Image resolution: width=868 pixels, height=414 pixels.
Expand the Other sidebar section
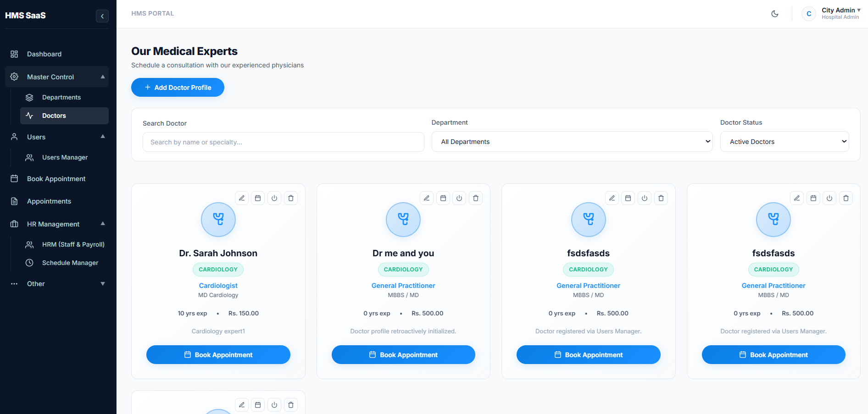(57, 284)
